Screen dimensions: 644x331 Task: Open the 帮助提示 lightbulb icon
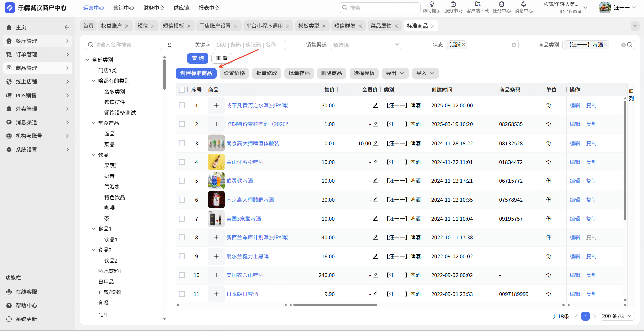click(432, 4)
